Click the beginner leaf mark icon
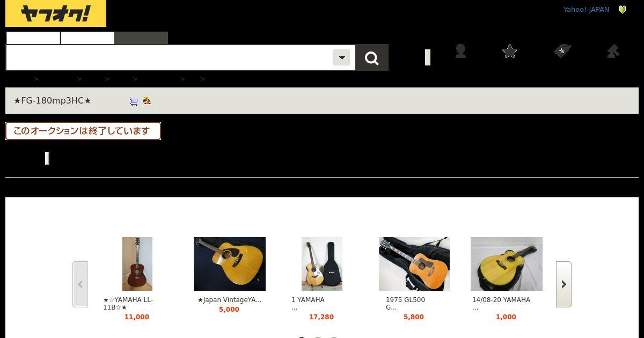 click(x=623, y=10)
